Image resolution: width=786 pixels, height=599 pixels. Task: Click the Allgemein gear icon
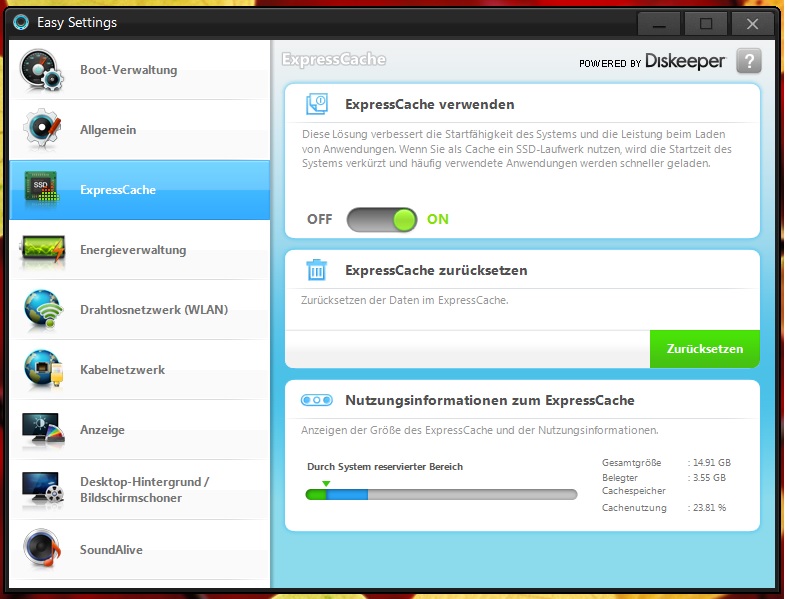pyautogui.click(x=42, y=129)
